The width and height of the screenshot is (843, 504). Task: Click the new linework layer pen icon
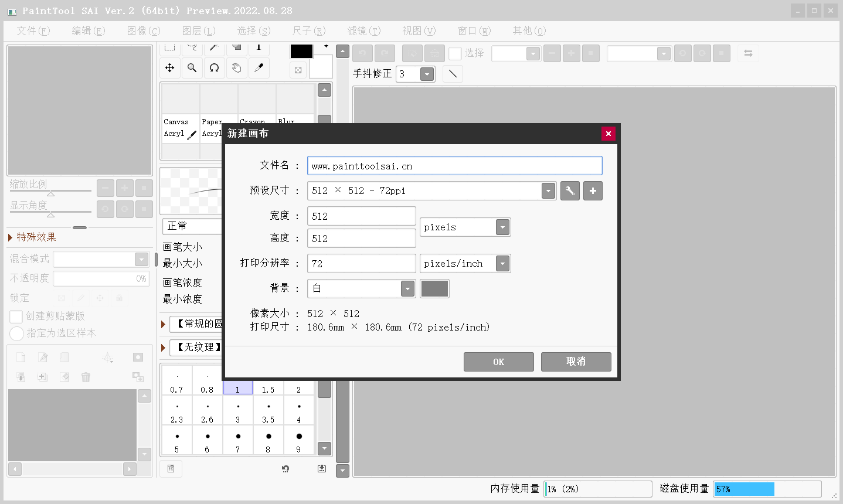pos(42,357)
